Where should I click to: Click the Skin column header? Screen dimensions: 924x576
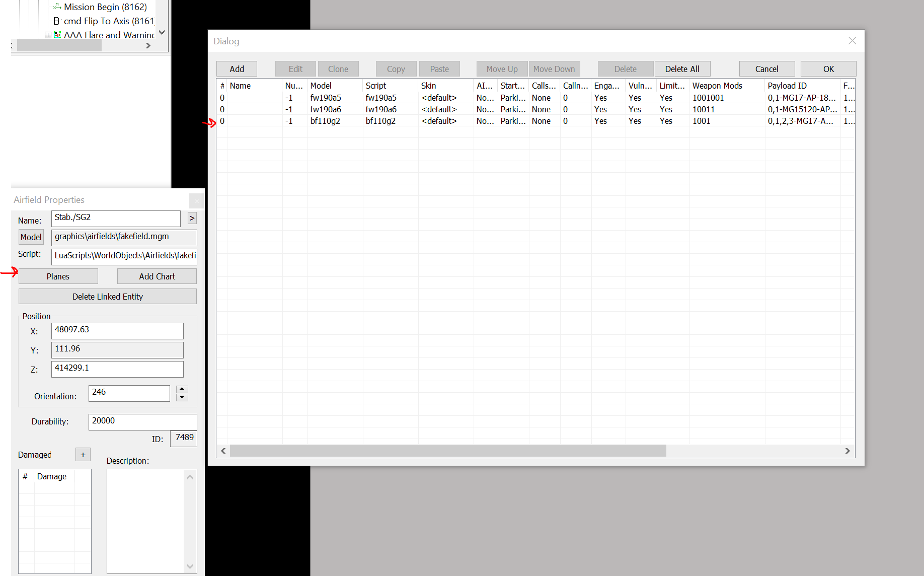(446, 86)
